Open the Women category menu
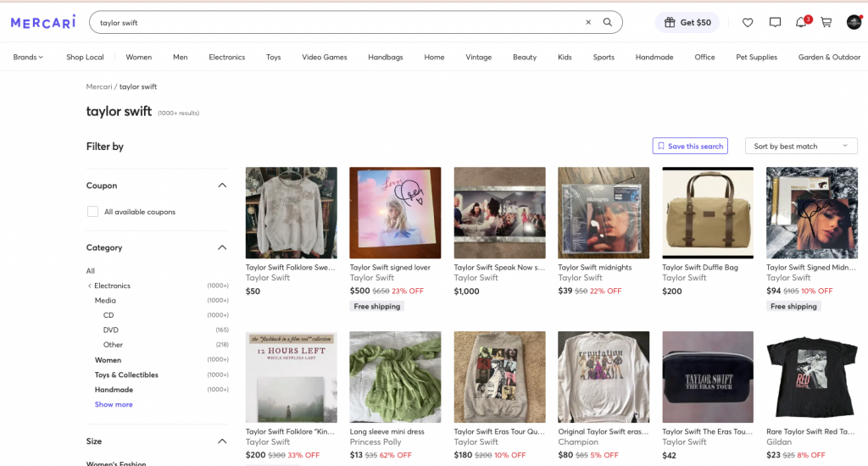 (x=138, y=57)
